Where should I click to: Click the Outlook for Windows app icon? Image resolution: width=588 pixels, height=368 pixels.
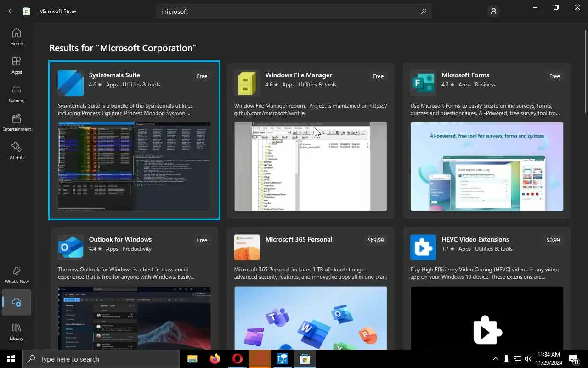point(71,247)
